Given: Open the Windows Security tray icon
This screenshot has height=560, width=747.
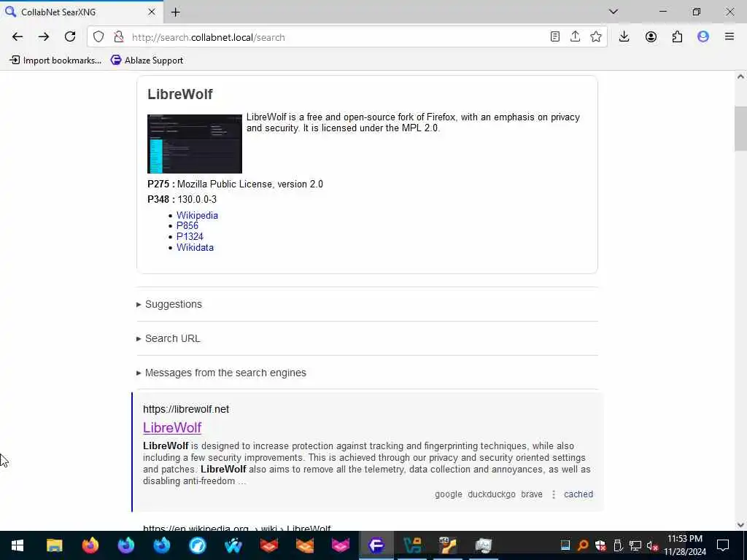Looking at the screenshot, I should click(x=600, y=545).
